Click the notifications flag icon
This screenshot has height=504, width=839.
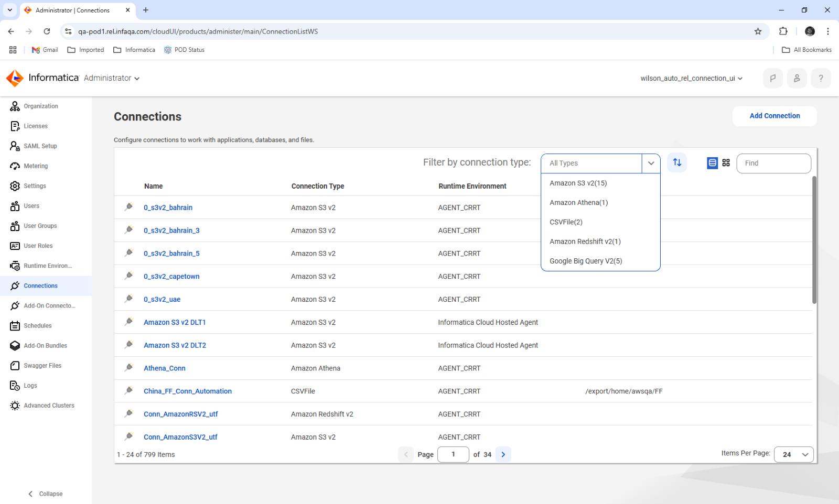tap(773, 78)
